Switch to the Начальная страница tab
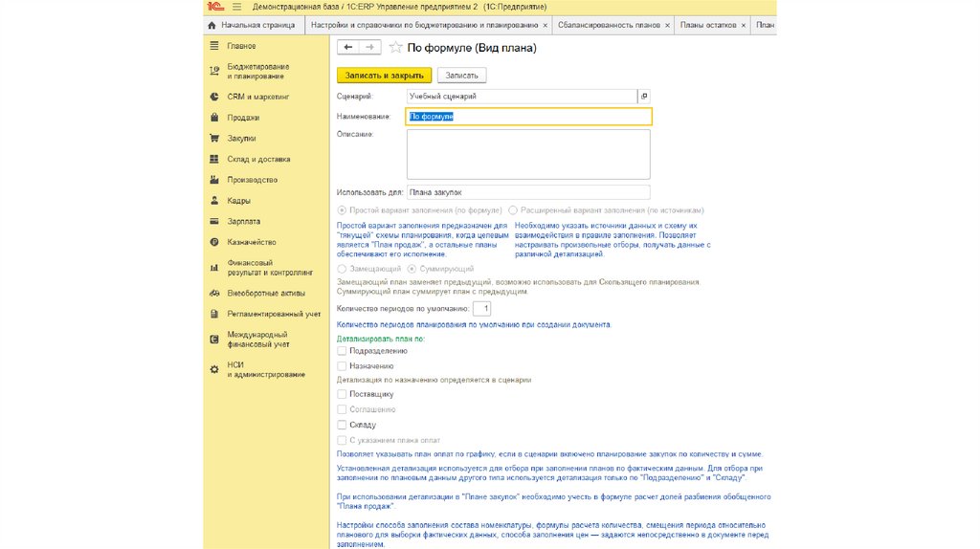 (256, 25)
